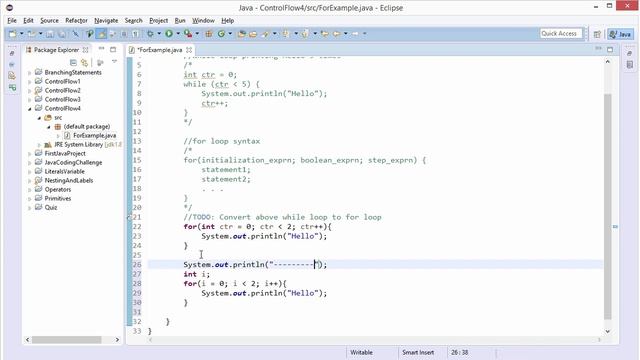Click the Smart Insert status entry
Viewport: 640px width, 360px height.
[418, 352]
